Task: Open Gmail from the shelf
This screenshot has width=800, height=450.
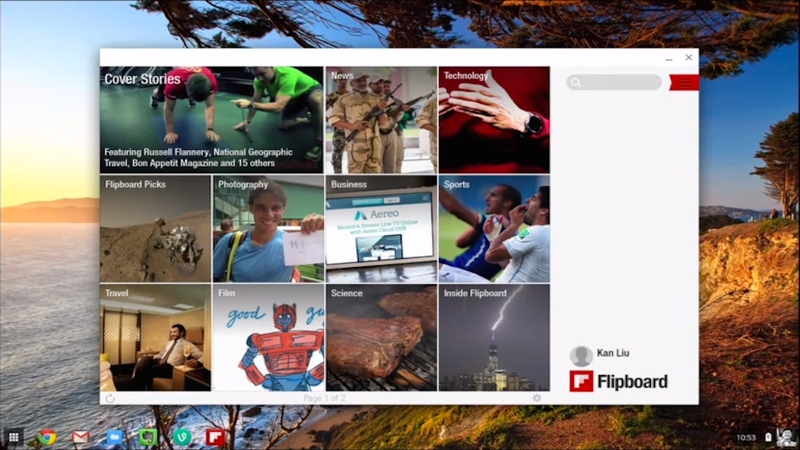Action: [81, 437]
